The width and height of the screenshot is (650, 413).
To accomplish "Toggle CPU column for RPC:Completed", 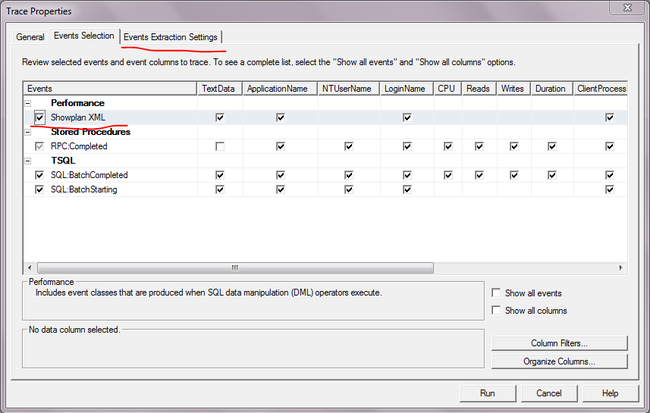I will click(x=448, y=146).
